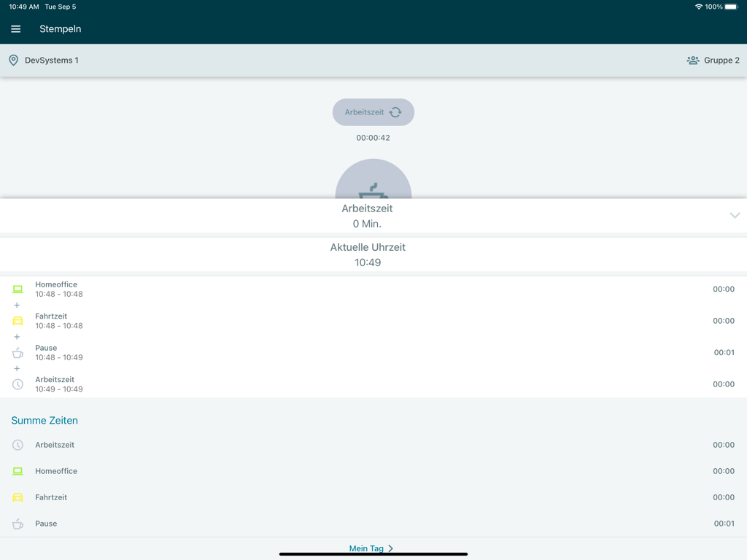Open the Pause 10:48 - 10:49 entry

pos(58,353)
